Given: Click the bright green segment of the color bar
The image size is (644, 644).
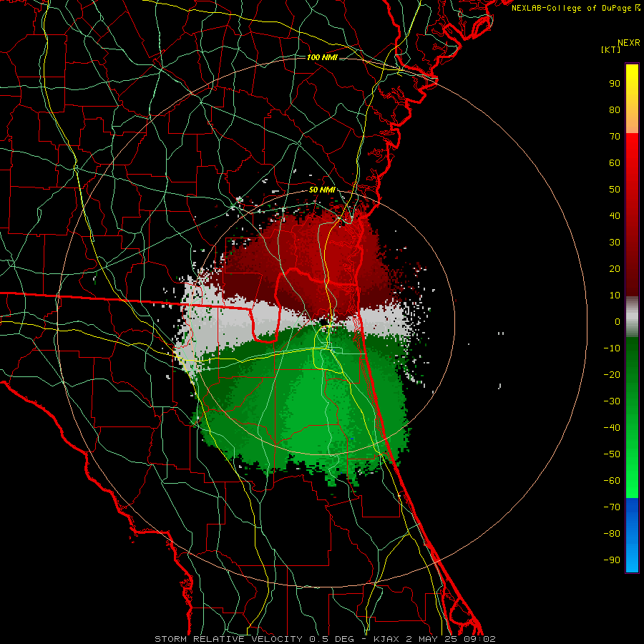Looking at the screenshot, I should coord(632,417).
